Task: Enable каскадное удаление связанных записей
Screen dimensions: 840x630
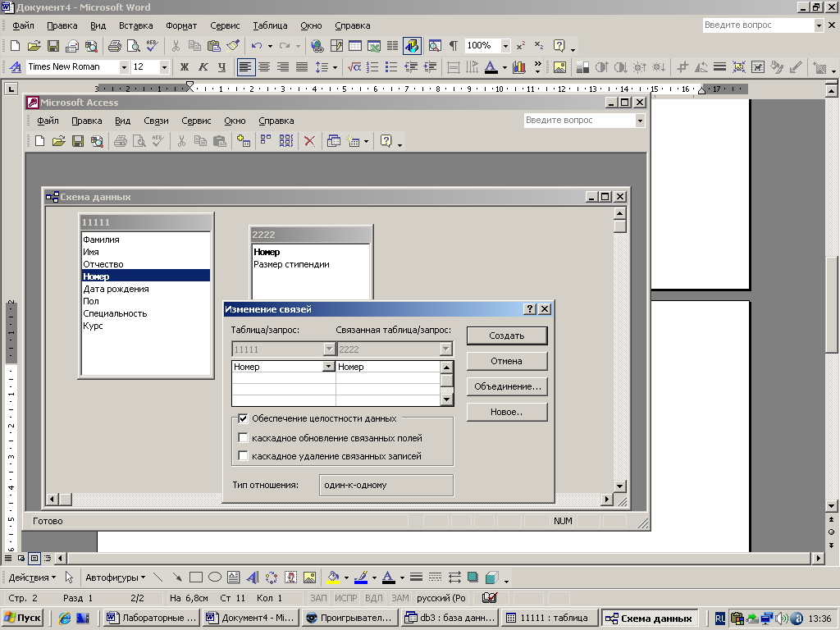Action: (243, 456)
